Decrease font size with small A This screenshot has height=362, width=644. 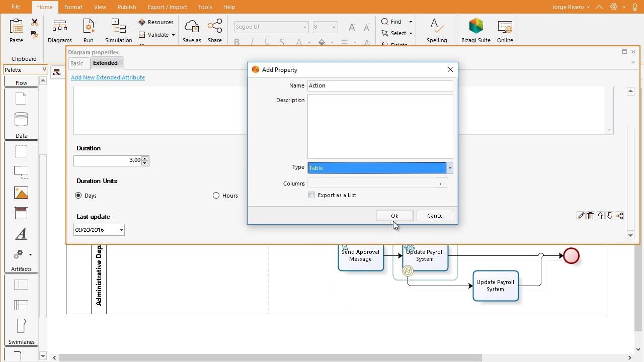(x=366, y=27)
